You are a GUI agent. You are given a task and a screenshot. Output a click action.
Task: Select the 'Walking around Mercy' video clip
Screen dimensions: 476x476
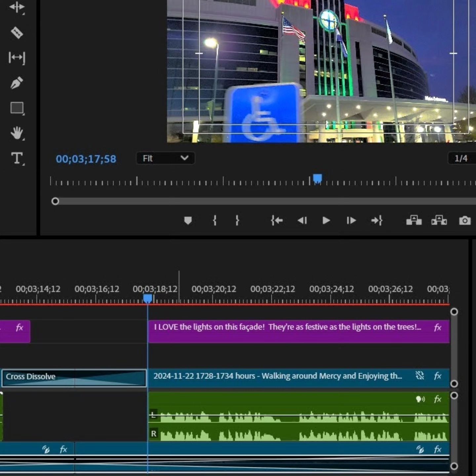coord(299,378)
